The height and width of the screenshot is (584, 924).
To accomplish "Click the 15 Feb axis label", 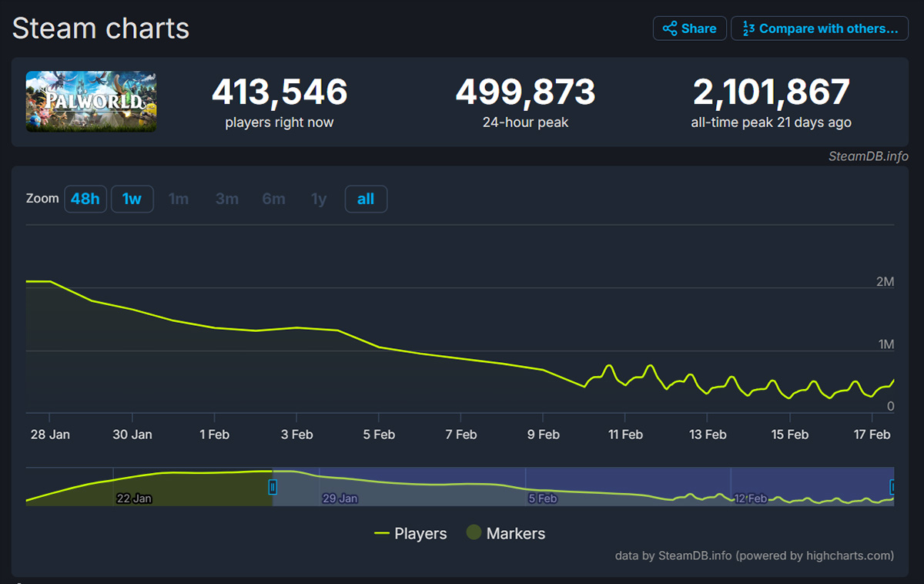I will click(789, 435).
